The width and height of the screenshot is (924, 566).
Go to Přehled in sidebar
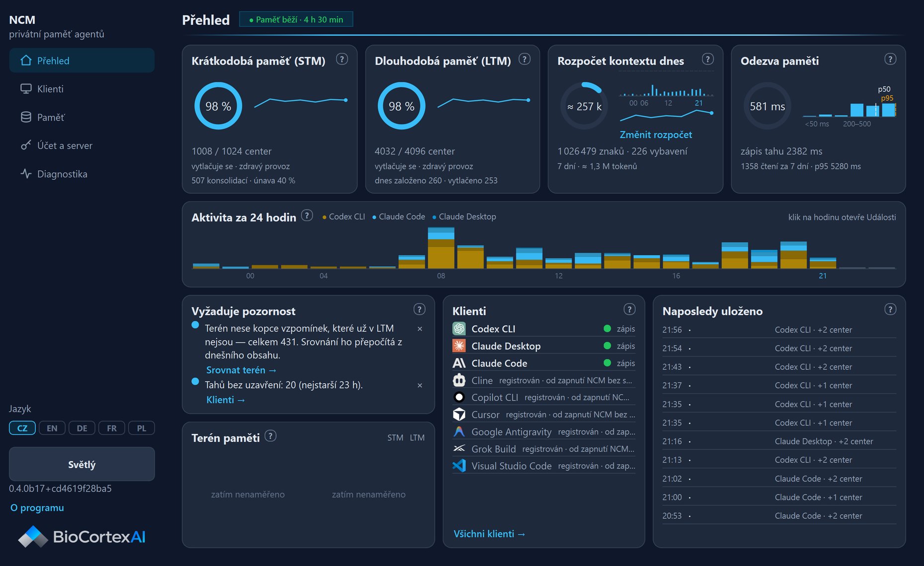[82, 61]
